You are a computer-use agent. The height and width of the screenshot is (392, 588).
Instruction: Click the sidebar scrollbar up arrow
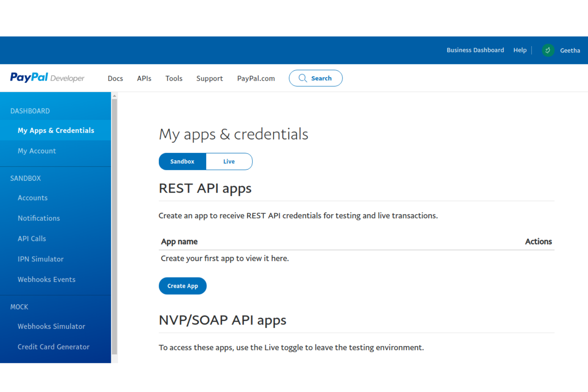[x=114, y=96]
